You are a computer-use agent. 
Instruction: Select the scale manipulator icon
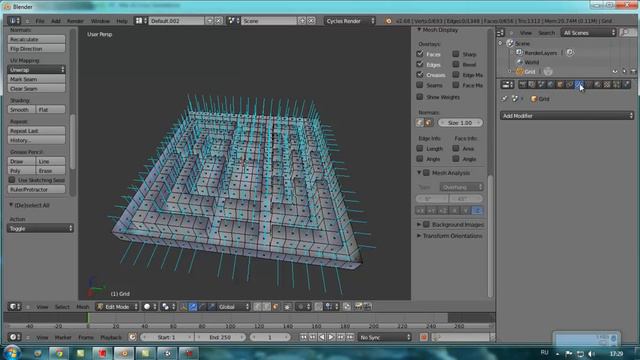point(211,307)
